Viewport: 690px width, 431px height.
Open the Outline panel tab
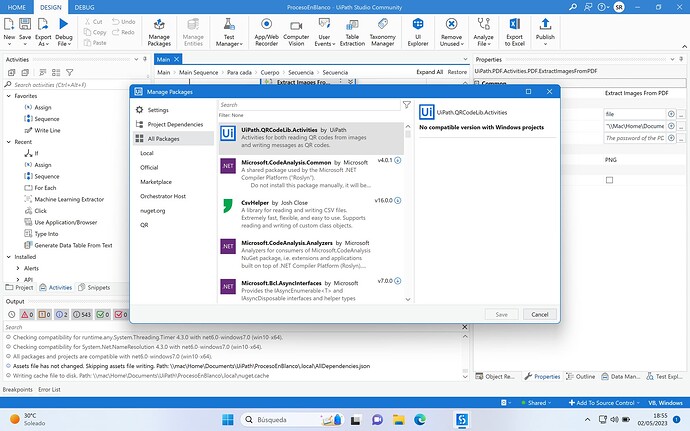pyautogui.click(x=580, y=376)
